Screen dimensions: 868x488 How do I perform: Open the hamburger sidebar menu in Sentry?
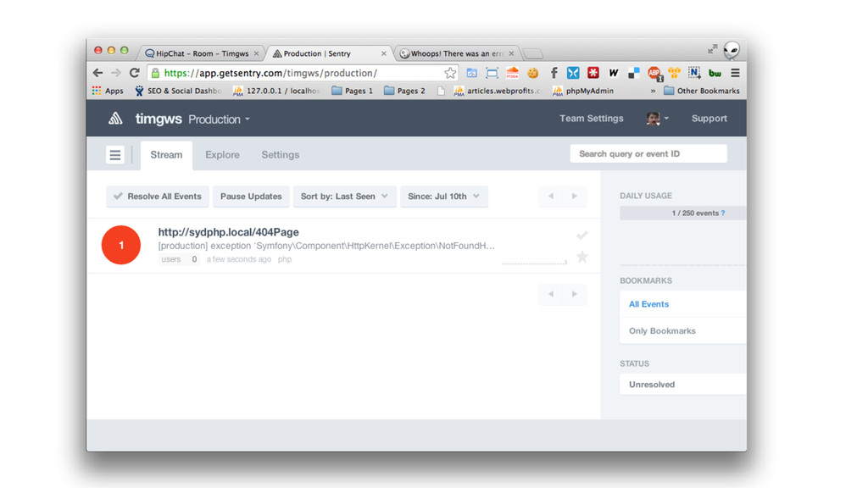coord(115,155)
